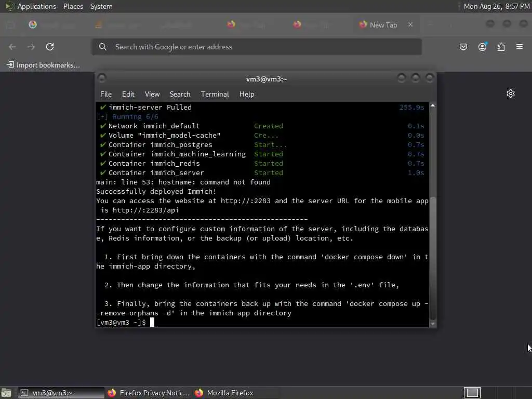Click New Tab page settings gear
The image size is (532, 399).
(511, 94)
